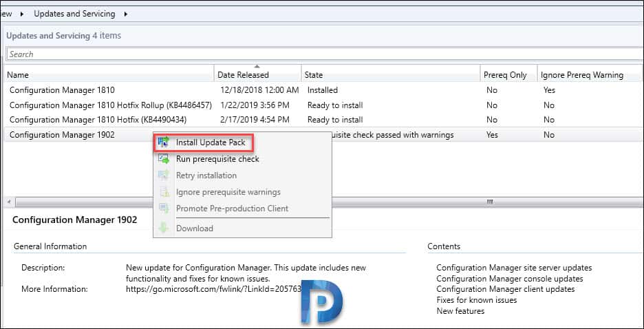
Task: Click Ignore Prereq Warning Yes for 1810
Action: click(x=549, y=90)
